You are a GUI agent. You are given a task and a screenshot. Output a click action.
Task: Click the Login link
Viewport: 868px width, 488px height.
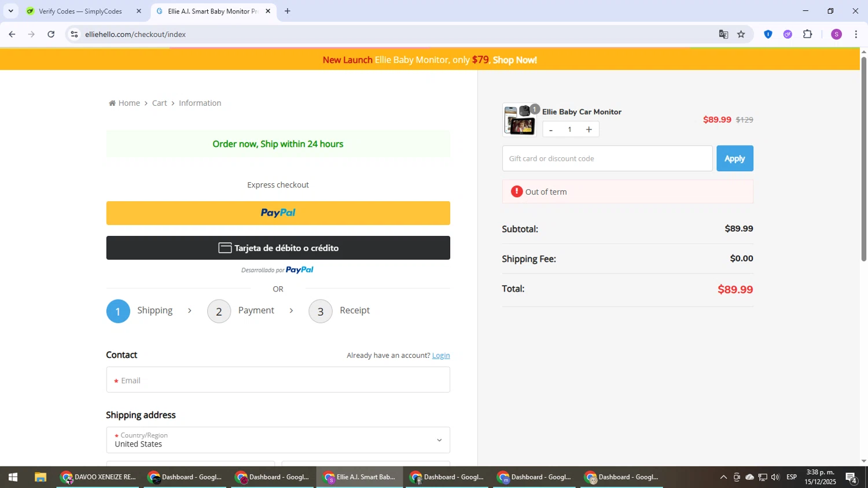click(441, 356)
